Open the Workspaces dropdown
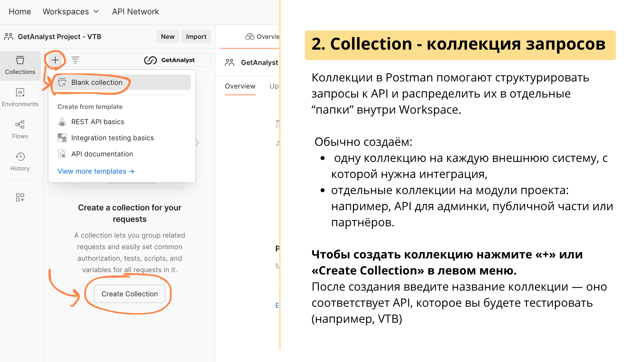This screenshot has height=362, width=644. pyautogui.click(x=71, y=11)
